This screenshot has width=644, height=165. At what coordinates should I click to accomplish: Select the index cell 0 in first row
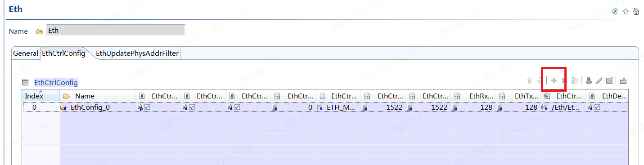[x=41, y=107]
